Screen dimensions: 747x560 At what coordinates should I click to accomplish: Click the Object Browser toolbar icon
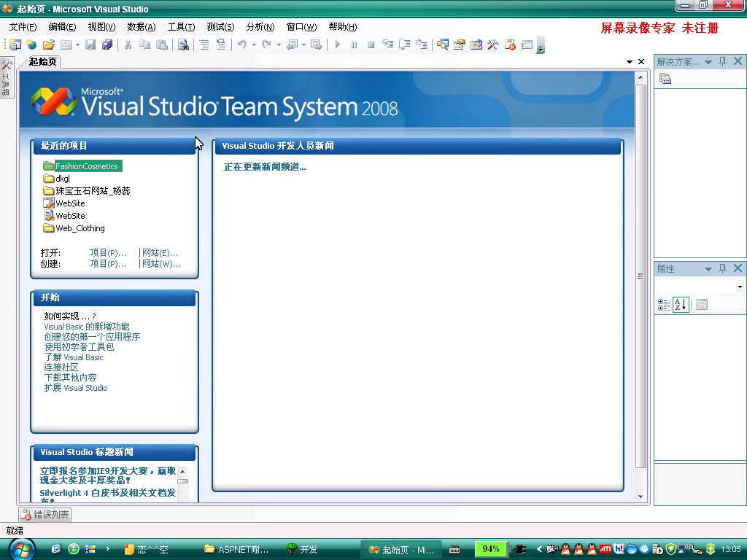(476, 44)
